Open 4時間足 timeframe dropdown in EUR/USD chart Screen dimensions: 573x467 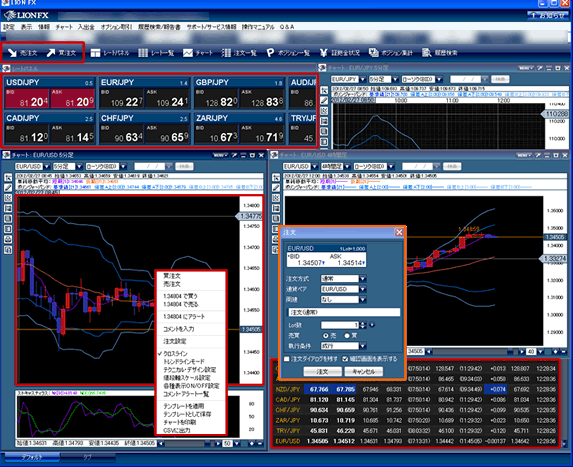pos(347,167)
